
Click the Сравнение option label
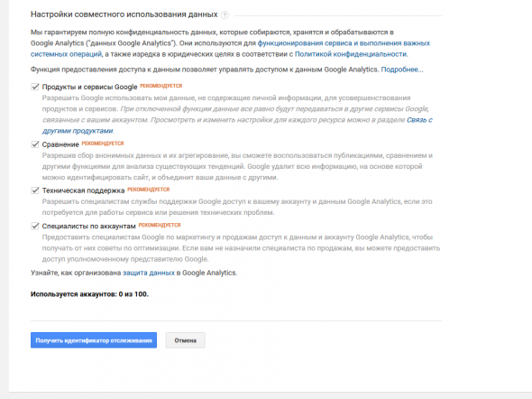(60, 144)
